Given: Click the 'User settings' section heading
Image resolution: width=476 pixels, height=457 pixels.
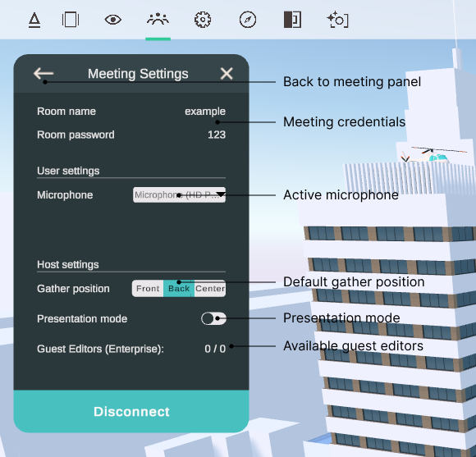Looking at the screenshot, I should [68, 171].
